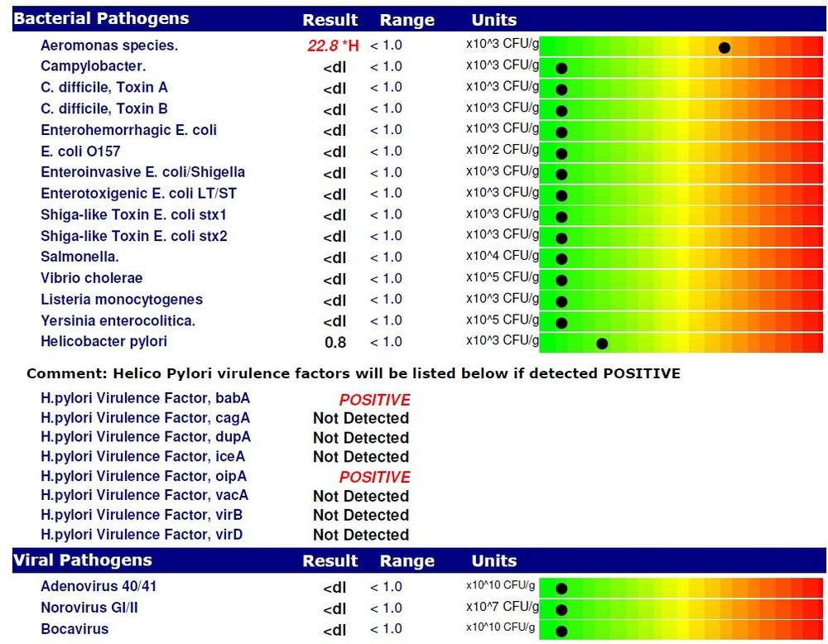Click the Units column header in Viral section
Image resolution: width=828 pixels, height=644 pixels.
pyautogui.click(x=493, y=561)
